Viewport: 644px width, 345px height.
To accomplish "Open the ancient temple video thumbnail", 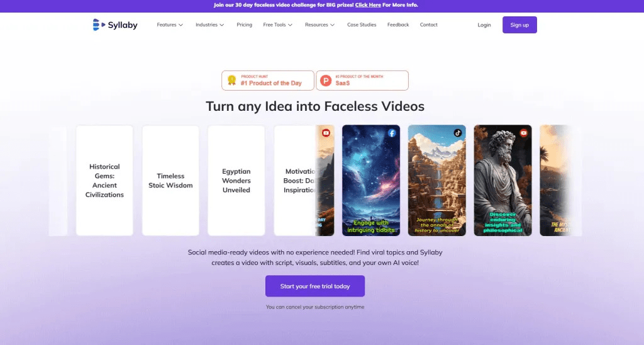I will coord(436,181).
